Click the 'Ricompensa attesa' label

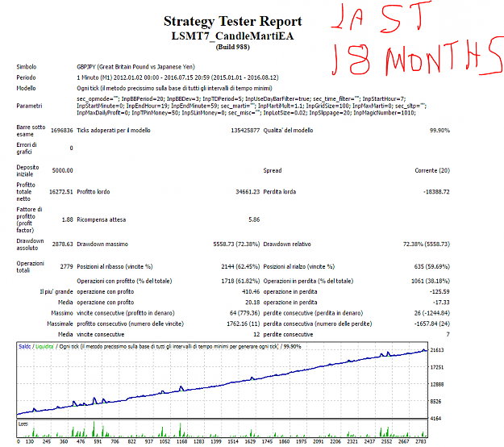102,219
